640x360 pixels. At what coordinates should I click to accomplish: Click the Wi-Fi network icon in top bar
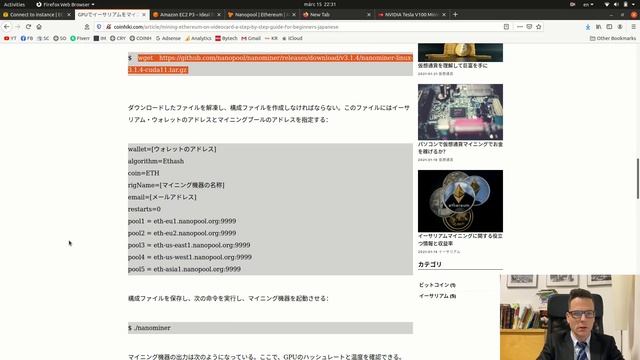point(607,4)
